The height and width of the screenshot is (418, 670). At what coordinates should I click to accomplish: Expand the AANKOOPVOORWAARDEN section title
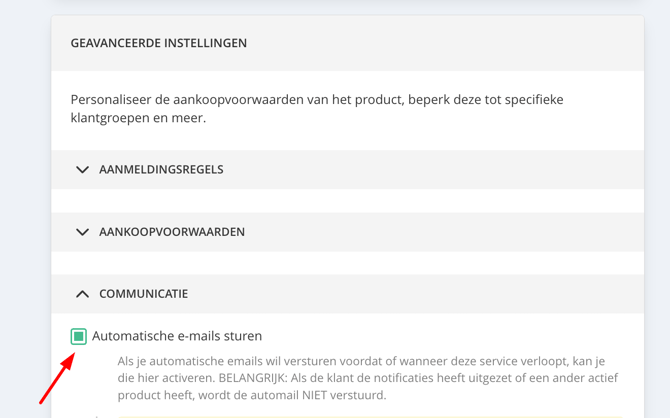click(x=172, y=232)
